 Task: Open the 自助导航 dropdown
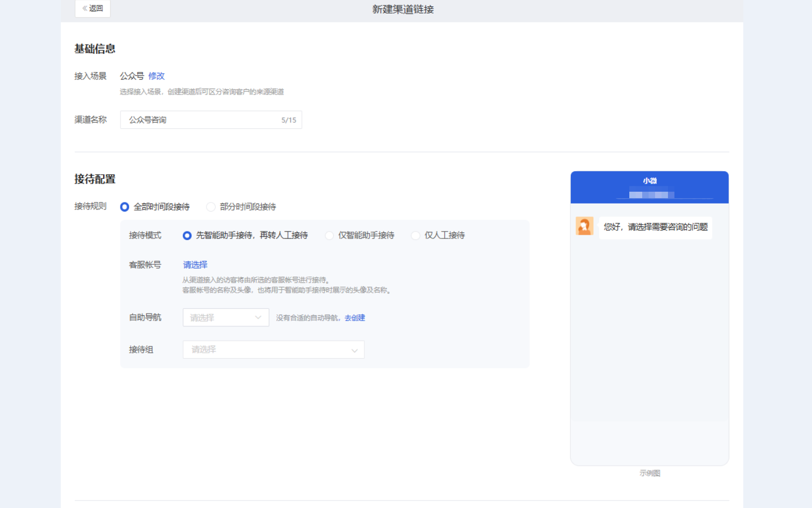pyautogui.click(x=226, y=317)
